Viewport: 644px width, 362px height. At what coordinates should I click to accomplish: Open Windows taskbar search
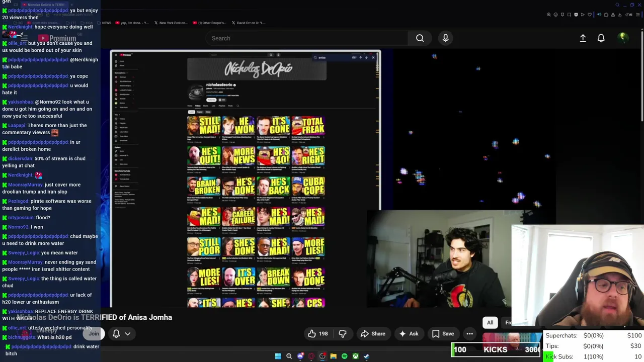point(289,356)
